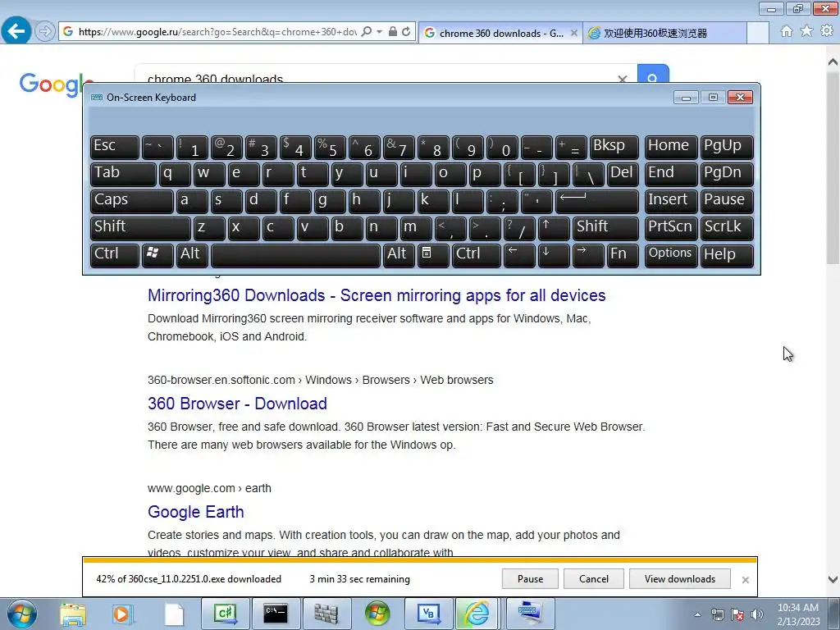Screen dimensions: 840x630
Task: Click the on-screen space bar
Action: 295,254
